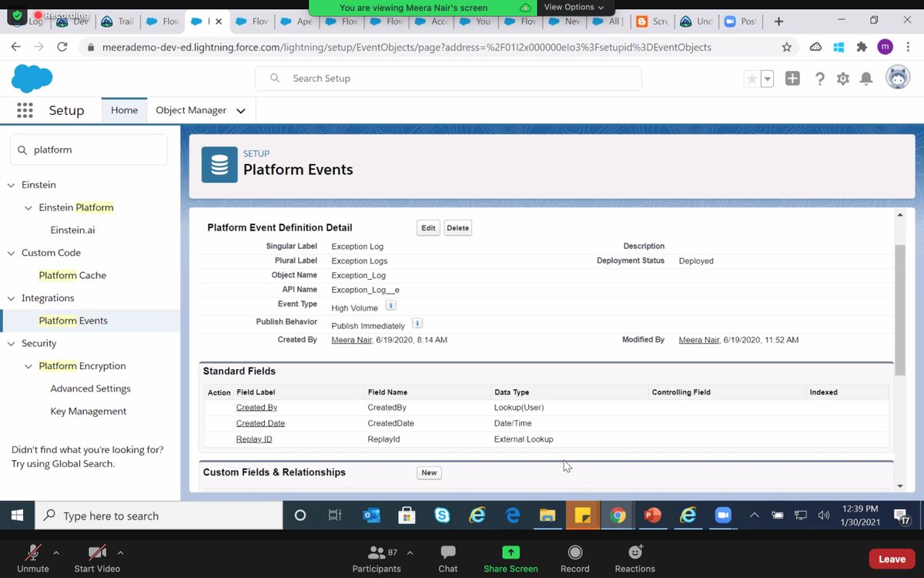Image resolution: width=924 pixels, height=578 pixels.
Task: Open the Replay ID field link
Action: [x=254, y=439]
